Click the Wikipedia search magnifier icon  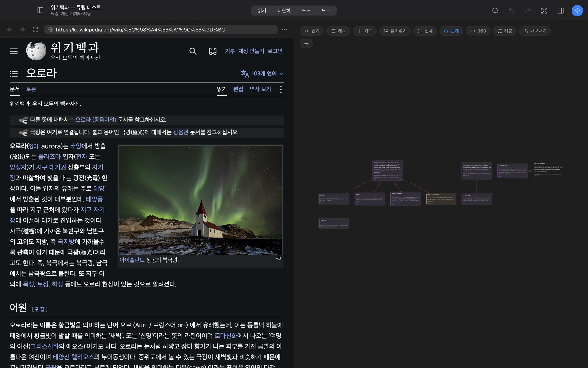tap(193, 51)
